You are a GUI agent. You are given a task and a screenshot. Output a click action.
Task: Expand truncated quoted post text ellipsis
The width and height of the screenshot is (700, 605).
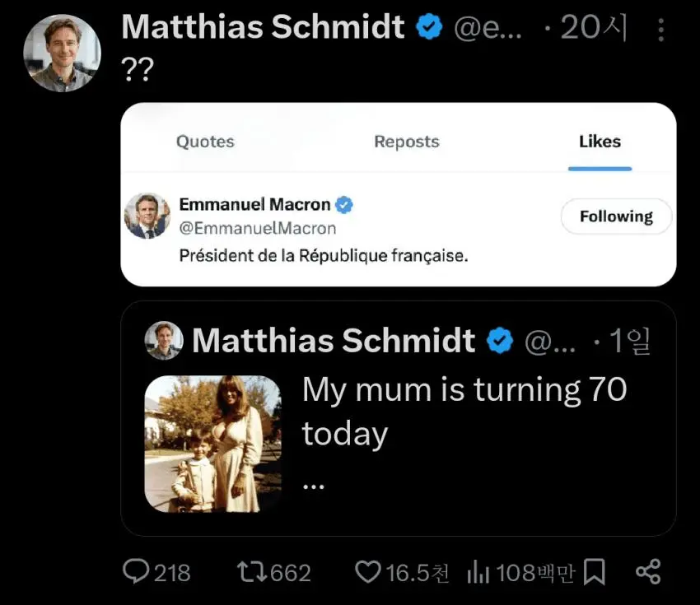314,485
